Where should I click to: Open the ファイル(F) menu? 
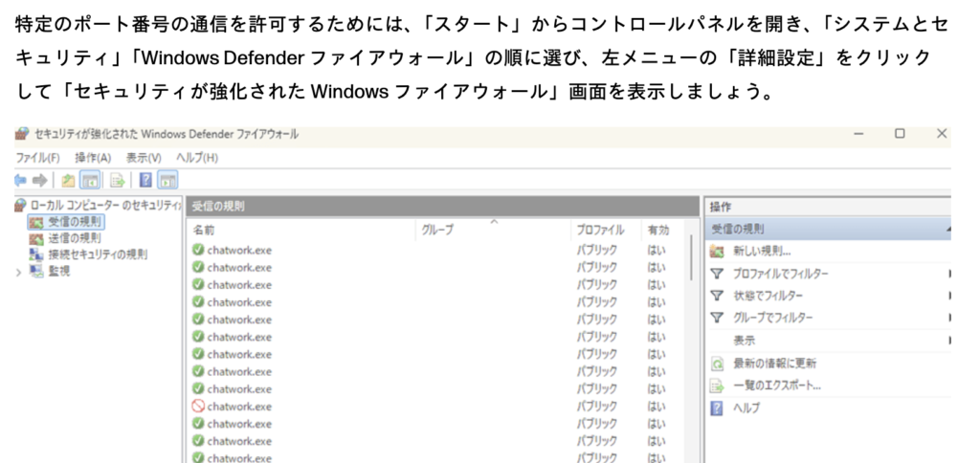[x=38, y=157]
